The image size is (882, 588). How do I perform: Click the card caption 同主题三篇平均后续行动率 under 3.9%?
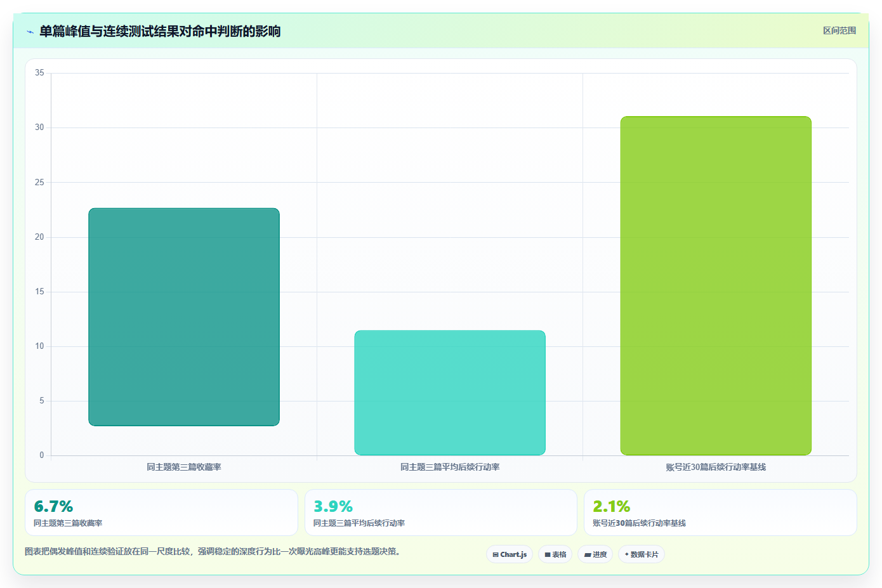pos(359,523)
